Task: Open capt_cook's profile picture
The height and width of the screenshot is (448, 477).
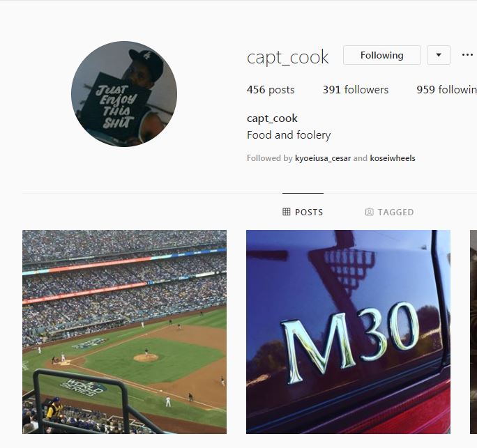Action: click(x=124, y=94)
